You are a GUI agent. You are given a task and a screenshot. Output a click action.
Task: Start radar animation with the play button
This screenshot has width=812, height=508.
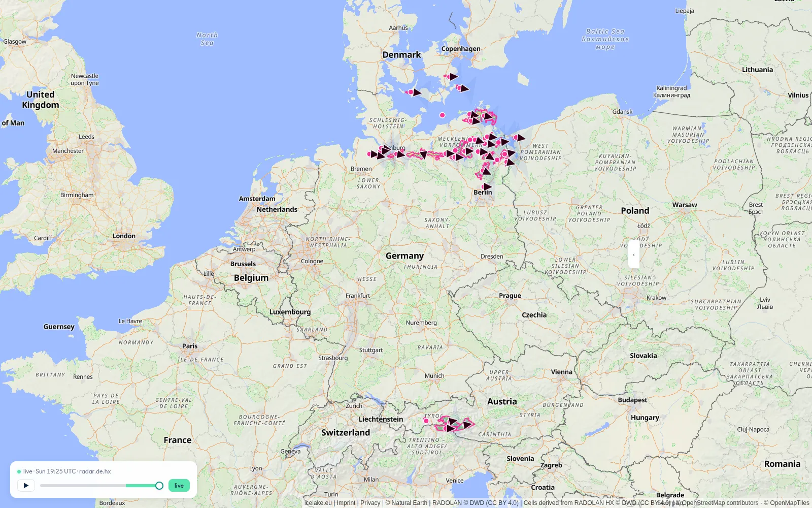(x=26, y=486)
